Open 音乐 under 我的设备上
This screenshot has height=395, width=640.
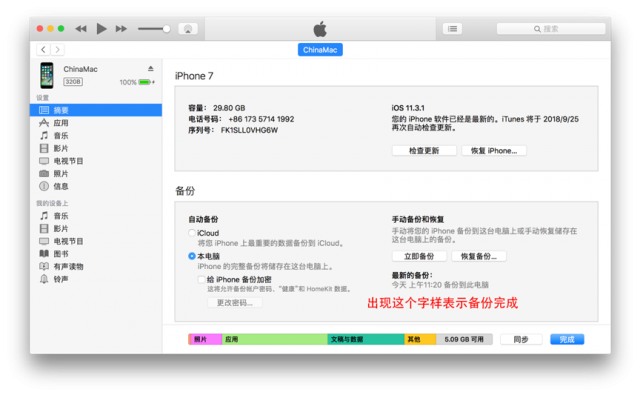96,216
